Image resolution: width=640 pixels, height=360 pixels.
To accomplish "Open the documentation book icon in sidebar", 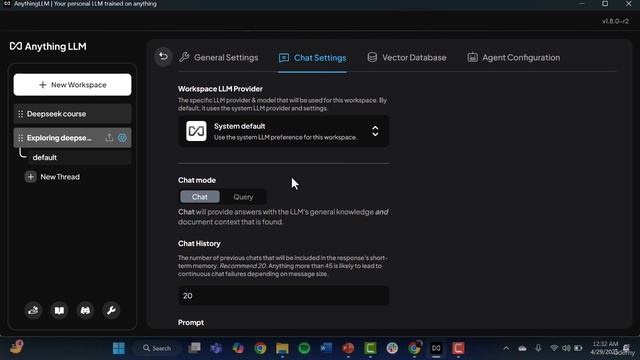I will tap(59, 311).
